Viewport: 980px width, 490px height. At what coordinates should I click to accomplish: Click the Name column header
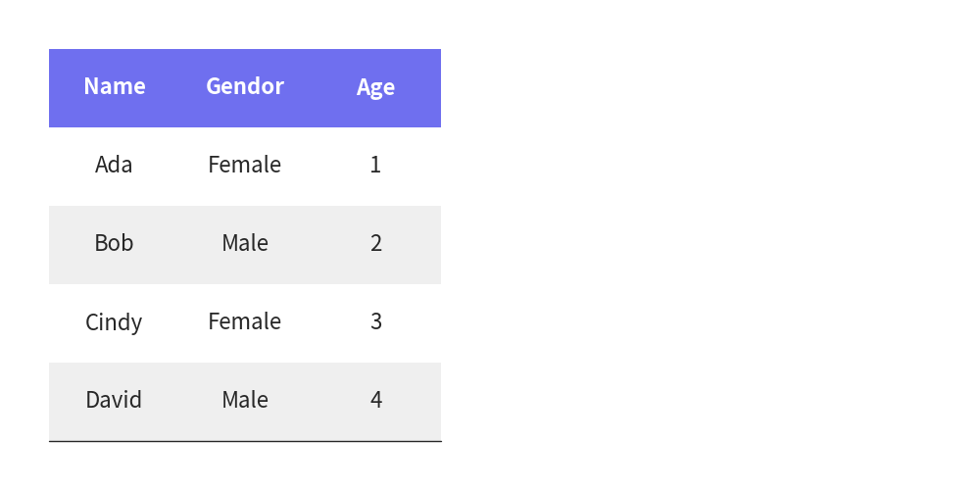point(115,86)
